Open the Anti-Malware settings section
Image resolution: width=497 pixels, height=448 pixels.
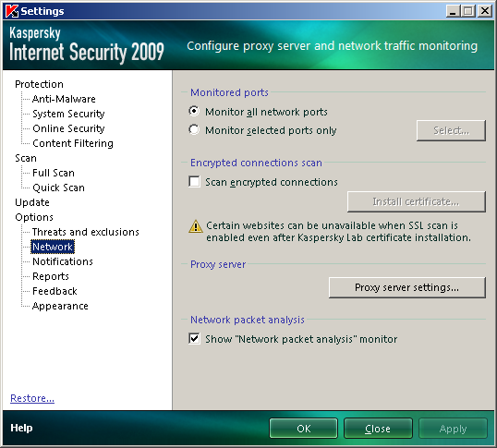[x=64, y=99]
